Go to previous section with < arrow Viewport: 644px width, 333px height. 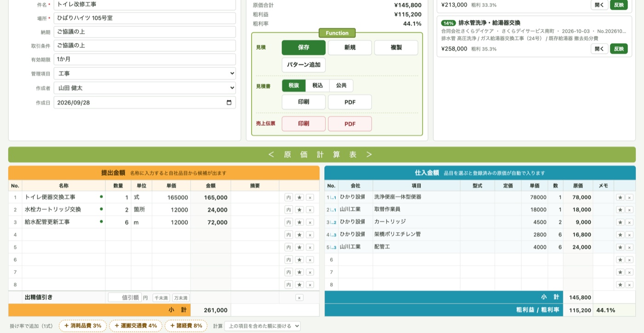click(x=271, y=155)
